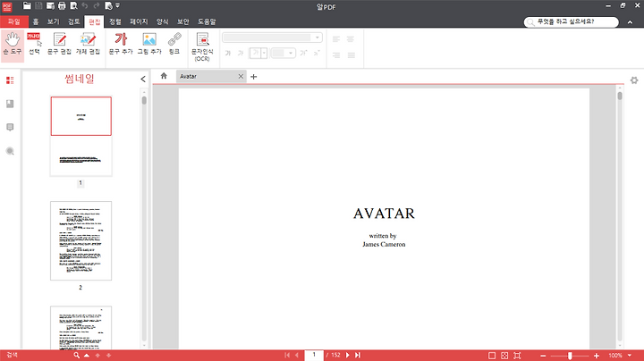Adjust the zoom slider handle
The width and height of the screenshot is (644, 361).
[570, 356]
